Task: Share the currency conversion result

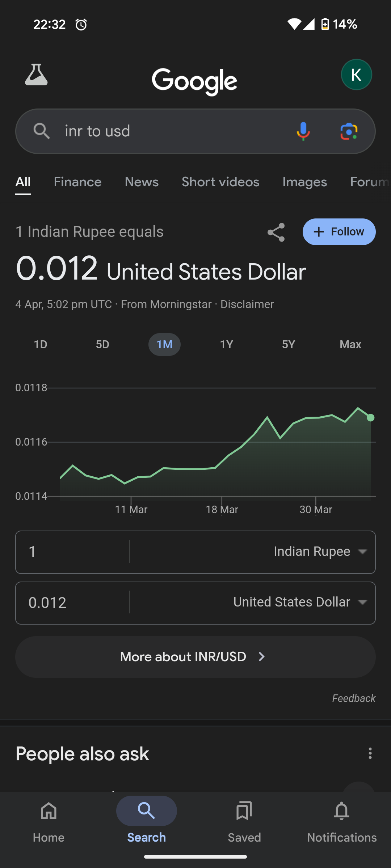Action: (276, 232)
